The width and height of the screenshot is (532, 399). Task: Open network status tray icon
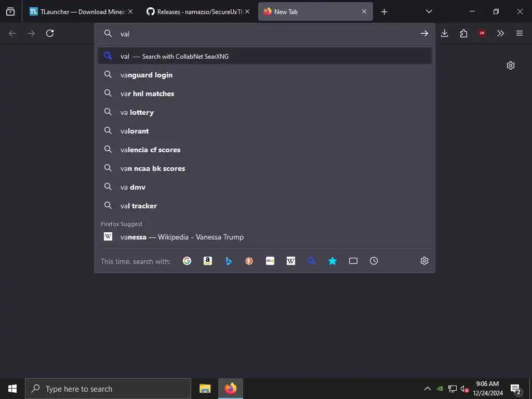(453, 389)
